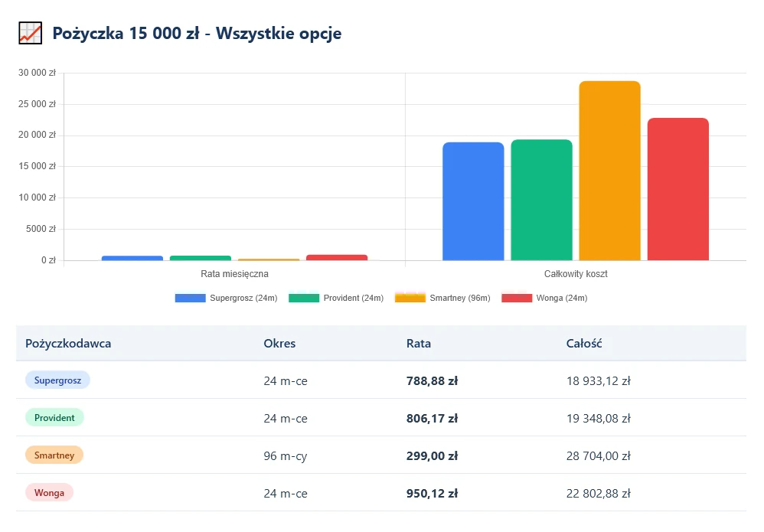Hide the Wonga (24m) legend series
Screen dimensions: 764x532
point(544,298)
